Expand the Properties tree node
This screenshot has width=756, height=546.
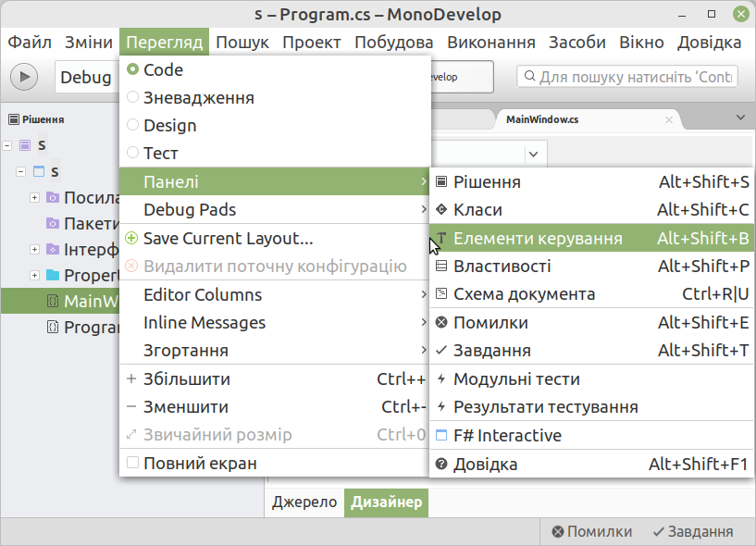coord(35,275)
